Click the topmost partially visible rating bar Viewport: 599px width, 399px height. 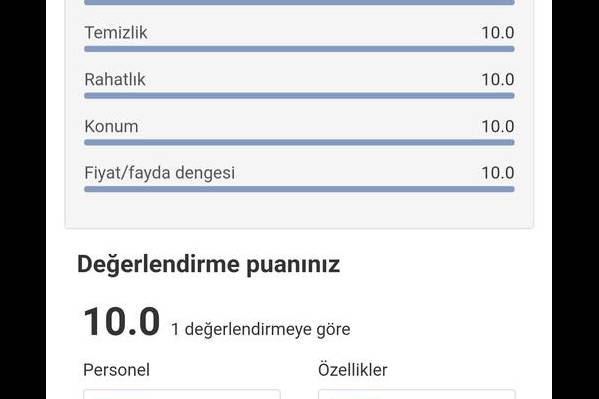[x=299, y=2]
